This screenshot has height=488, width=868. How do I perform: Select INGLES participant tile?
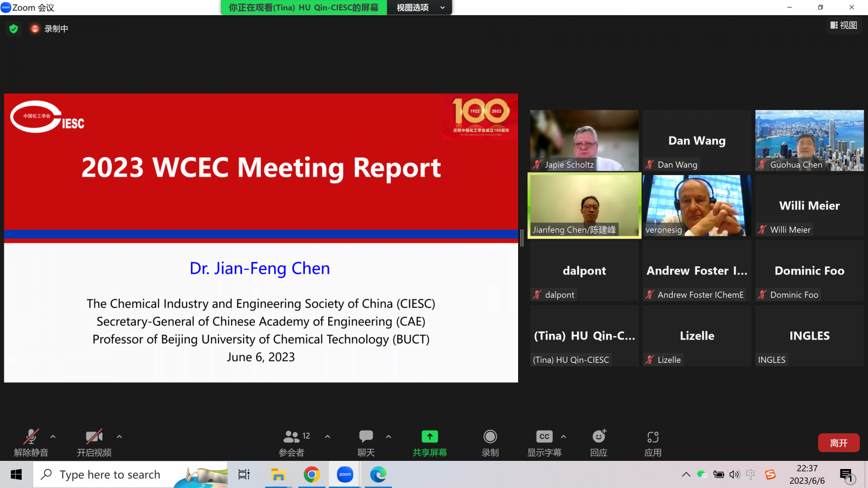click(809, 336)
